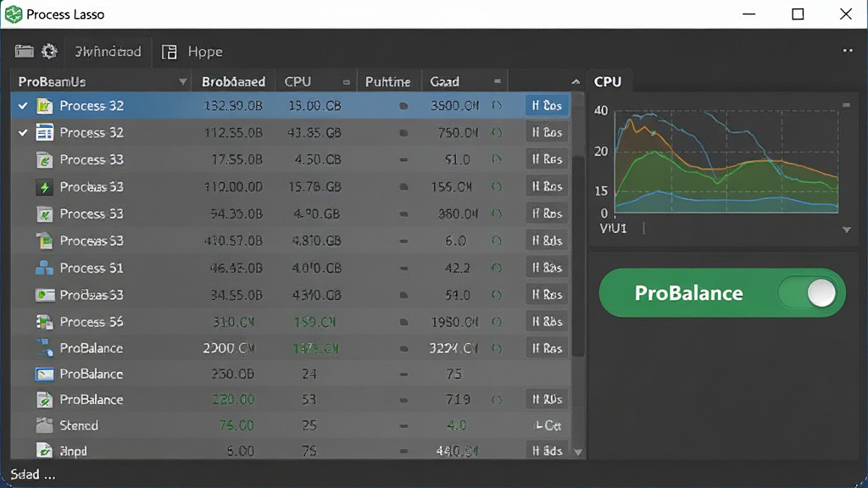Viewport: 868px width, 488px height.
Task: Click green circle icon next to 1950.0M
Action: tap(497, 321)
